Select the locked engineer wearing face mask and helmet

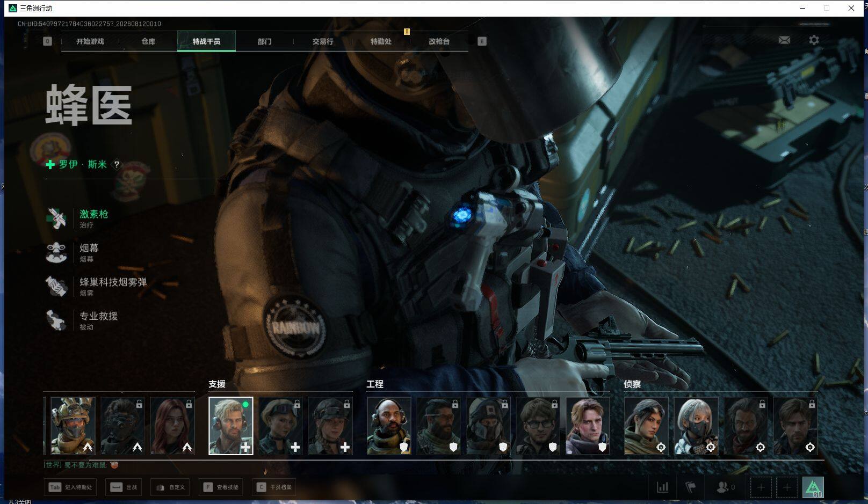pyautogui.click(x=488, y=426)
